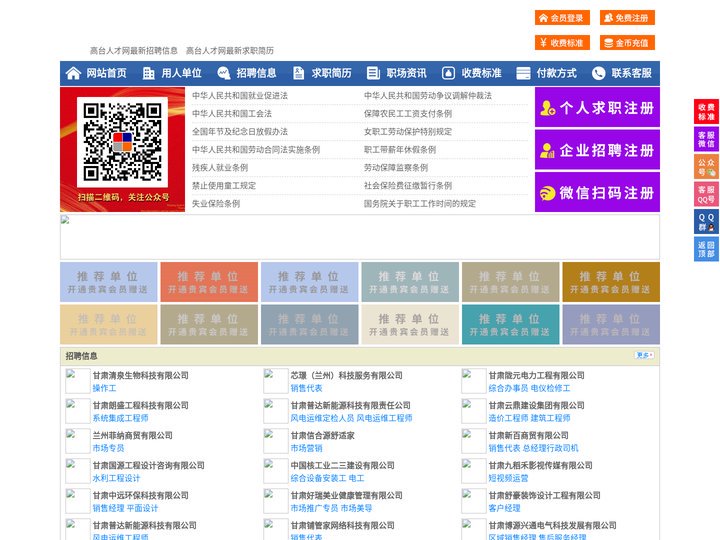Image resolution: width=720 pixels, height=540 pixels.
Task: Open 水利工程设计 job link
Action: pos(116,478)
